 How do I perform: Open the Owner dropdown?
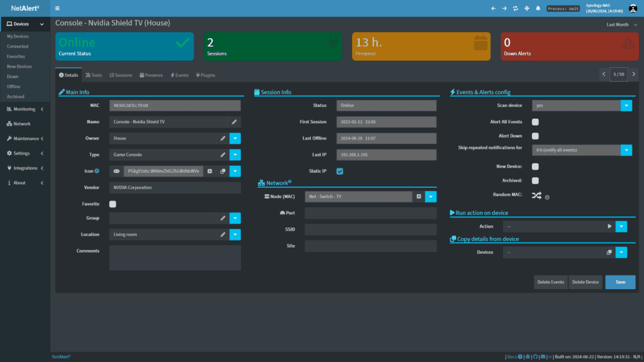(x=235, y=138)
